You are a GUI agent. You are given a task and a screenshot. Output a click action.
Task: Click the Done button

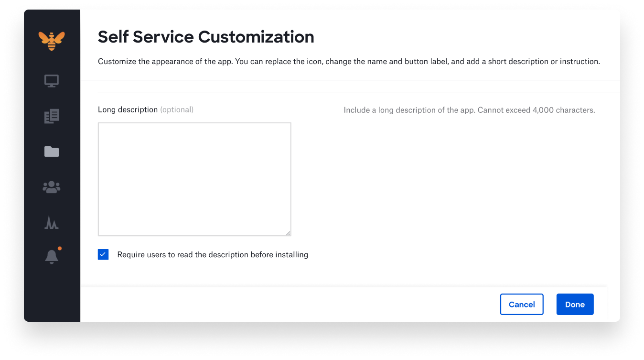[x=575, y=304]
